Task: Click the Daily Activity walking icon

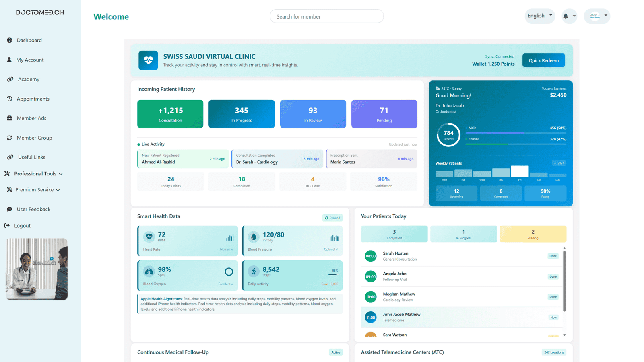Action: pyautogui.click(x=254, y=271)
